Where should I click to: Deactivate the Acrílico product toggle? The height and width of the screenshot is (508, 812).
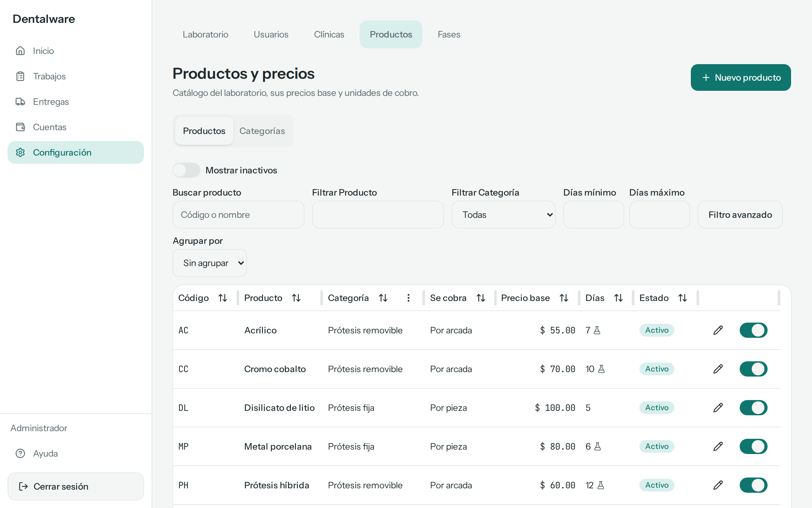point(753,330)
